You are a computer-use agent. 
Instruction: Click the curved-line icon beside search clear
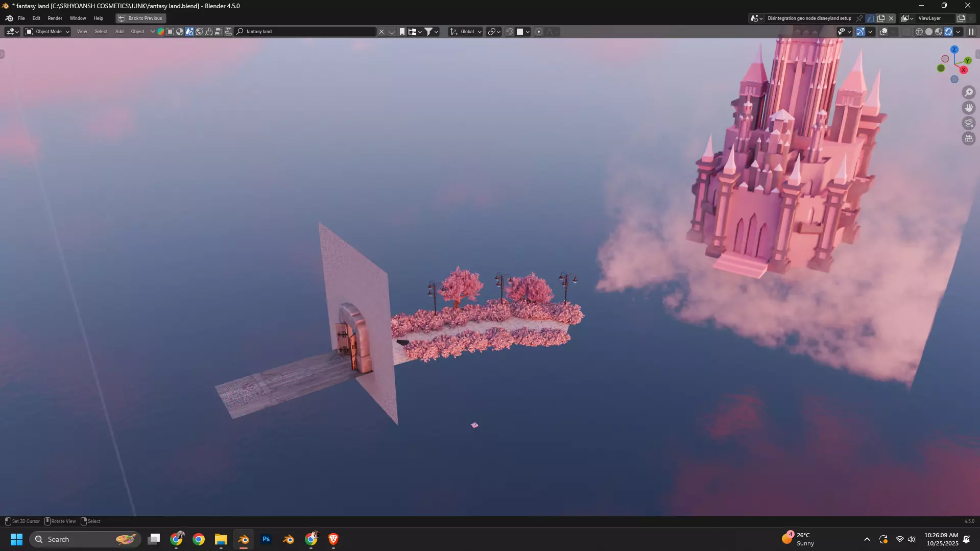point(392,32)
